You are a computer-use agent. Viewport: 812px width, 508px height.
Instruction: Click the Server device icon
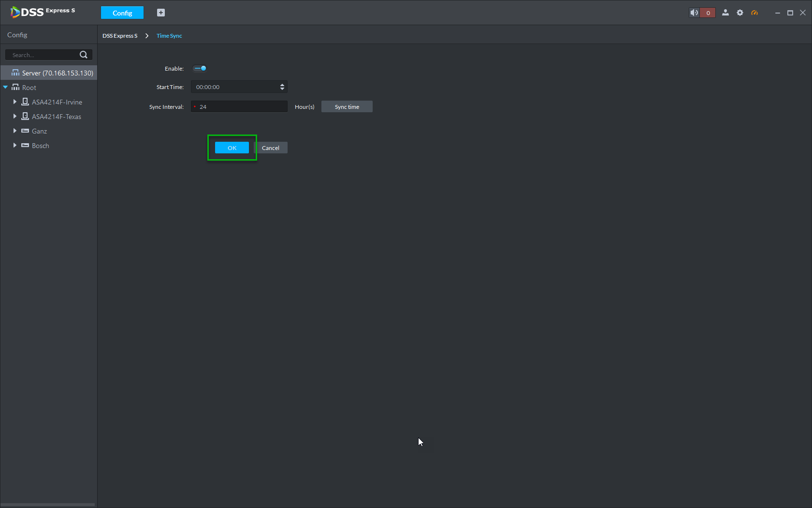[x=15, y=73]
